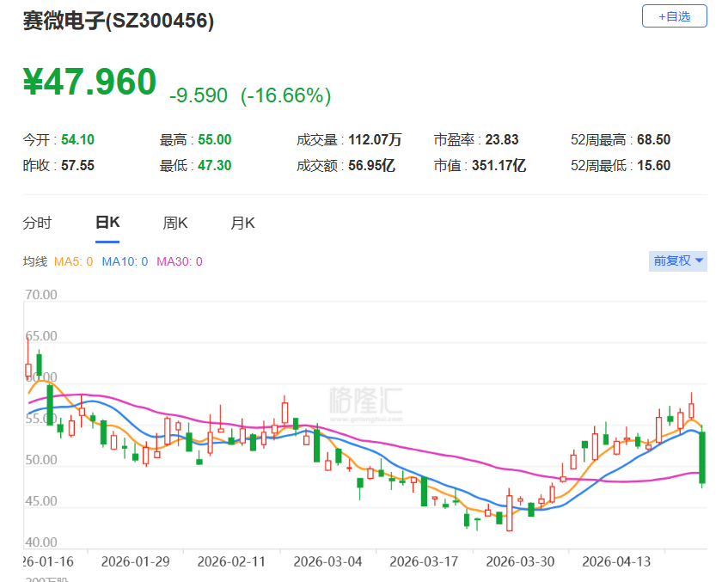
Task: Switch to the 分时 chart tab
Action: pyautogui.click(x=37, y=223)
